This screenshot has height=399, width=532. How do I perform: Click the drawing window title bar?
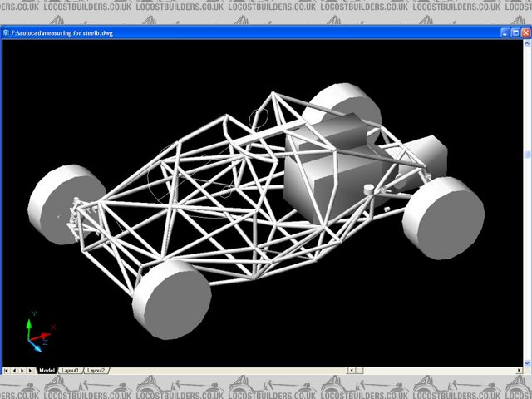point(249,33)
